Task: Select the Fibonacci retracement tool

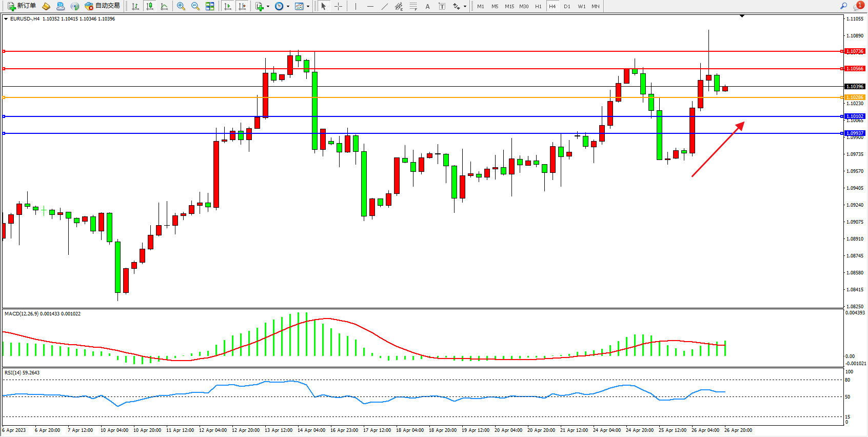Action: 413,6
